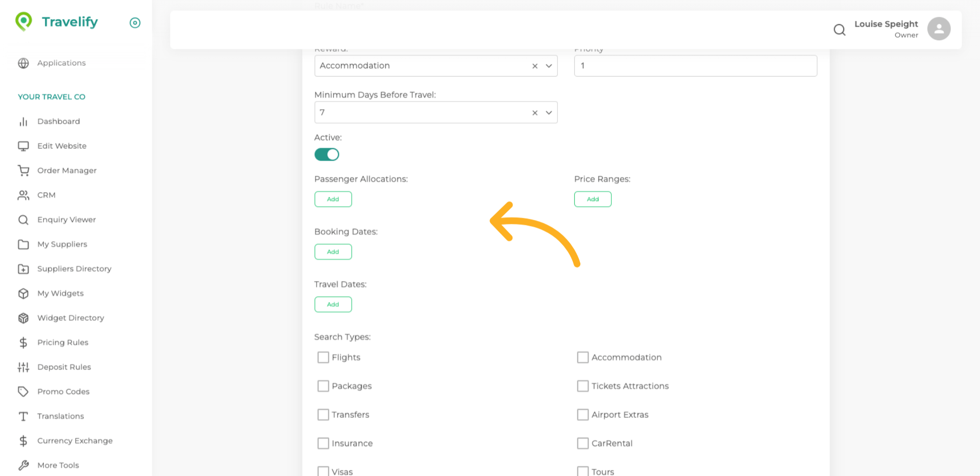Open the Suppliers Directory

pos(74,269)
